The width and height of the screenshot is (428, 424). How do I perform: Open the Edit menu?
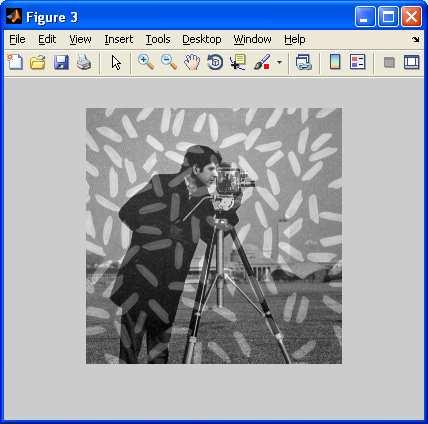point(47,39)
